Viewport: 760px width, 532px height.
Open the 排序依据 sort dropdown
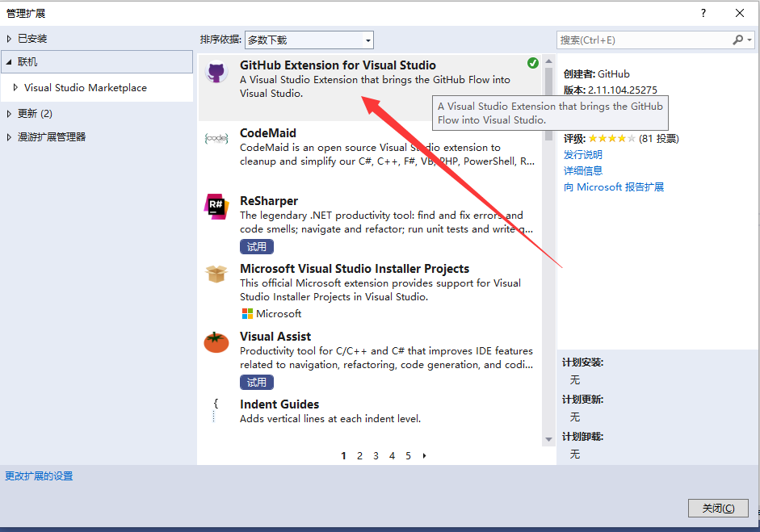point(309,40)
